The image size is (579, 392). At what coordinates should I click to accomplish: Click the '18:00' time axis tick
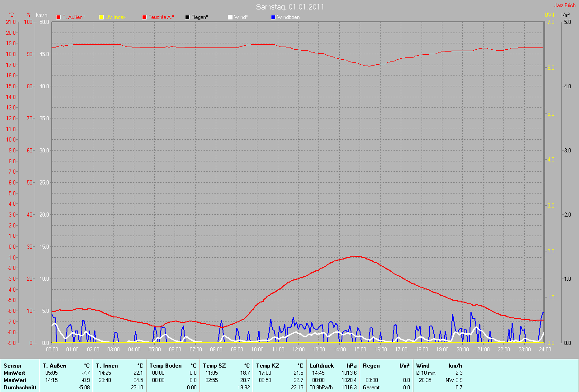(x=421, y=349)
